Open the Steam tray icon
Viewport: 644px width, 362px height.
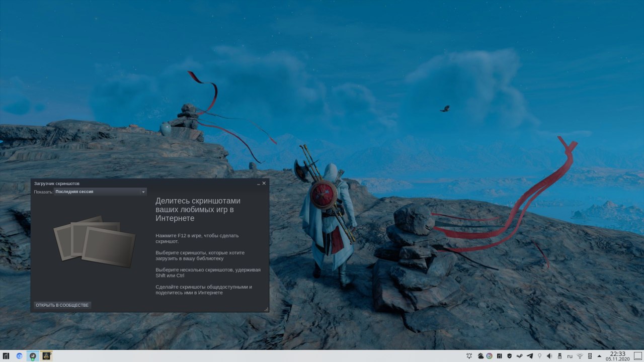click(520, 356)
